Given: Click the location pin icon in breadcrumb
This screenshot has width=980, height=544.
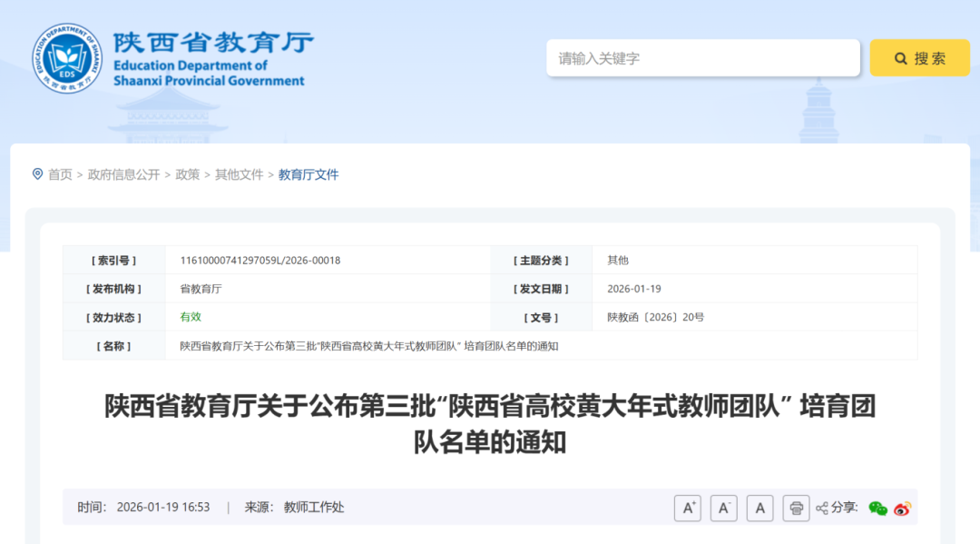Looking at the screenshot, I should click(x=37, y=173).
